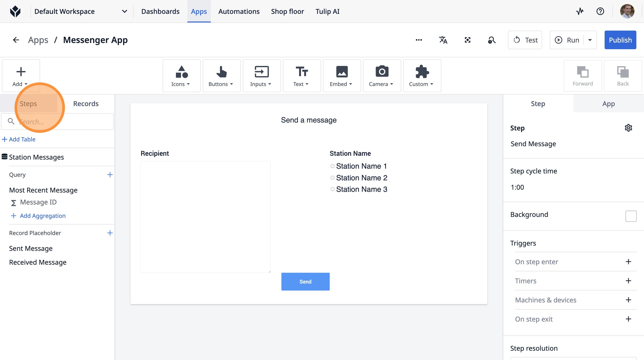Select Station Name 1 radio button
The image size is (644, 360).
click(332, 166)
